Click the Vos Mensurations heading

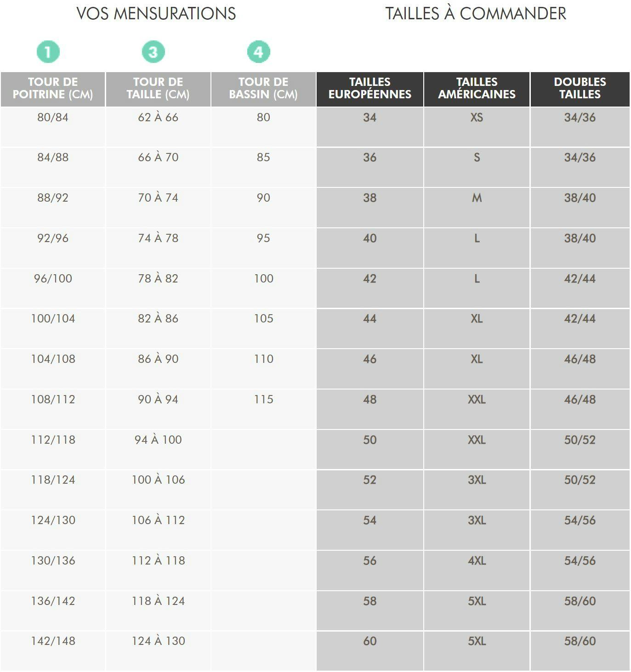156,13
